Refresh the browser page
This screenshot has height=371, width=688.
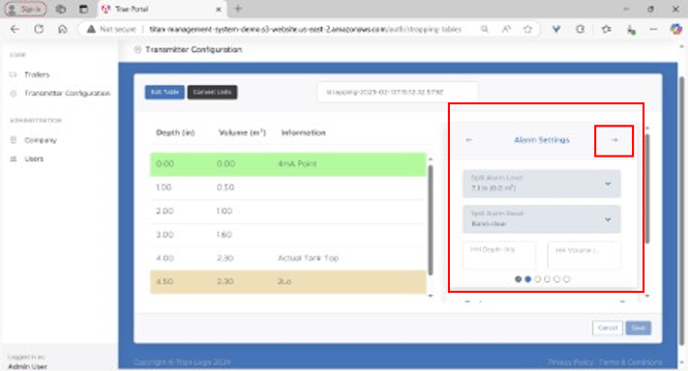(x=39, y=29)
